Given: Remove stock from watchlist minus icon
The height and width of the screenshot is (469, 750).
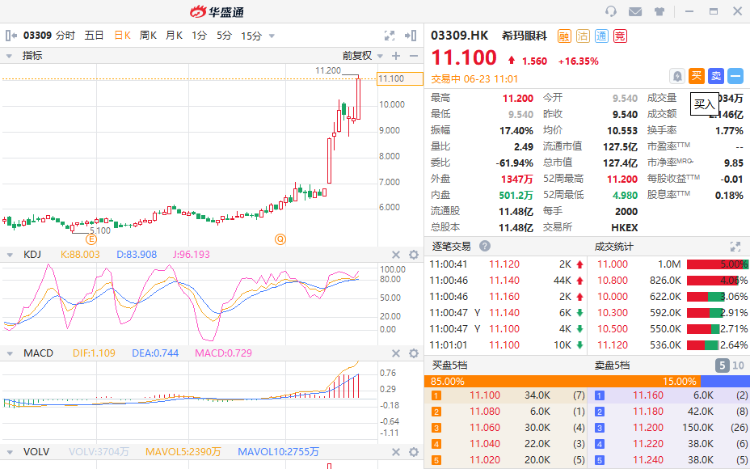Looking at the screenshot, I should click(735, 76).
